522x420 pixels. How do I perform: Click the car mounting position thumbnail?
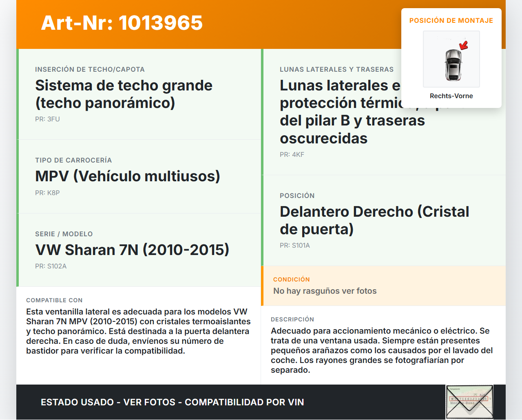pyautogui.click(x=451, y=59)
